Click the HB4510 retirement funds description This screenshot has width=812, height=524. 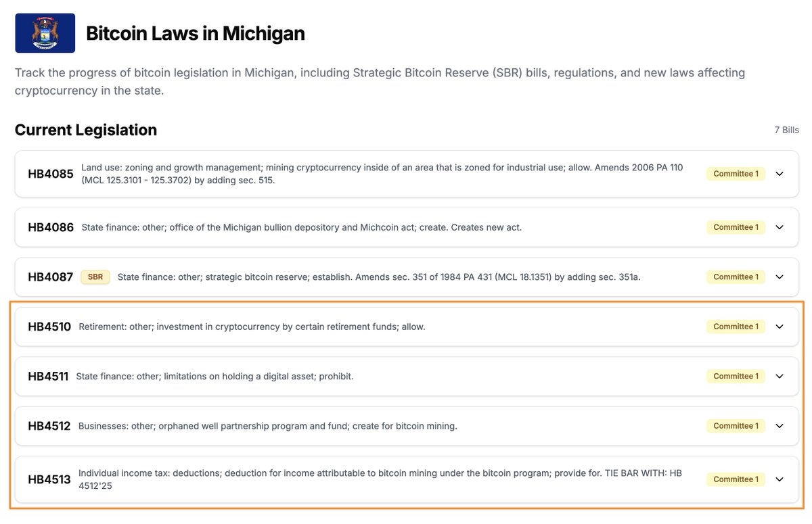pyautogui.click(x=252, y=327)
